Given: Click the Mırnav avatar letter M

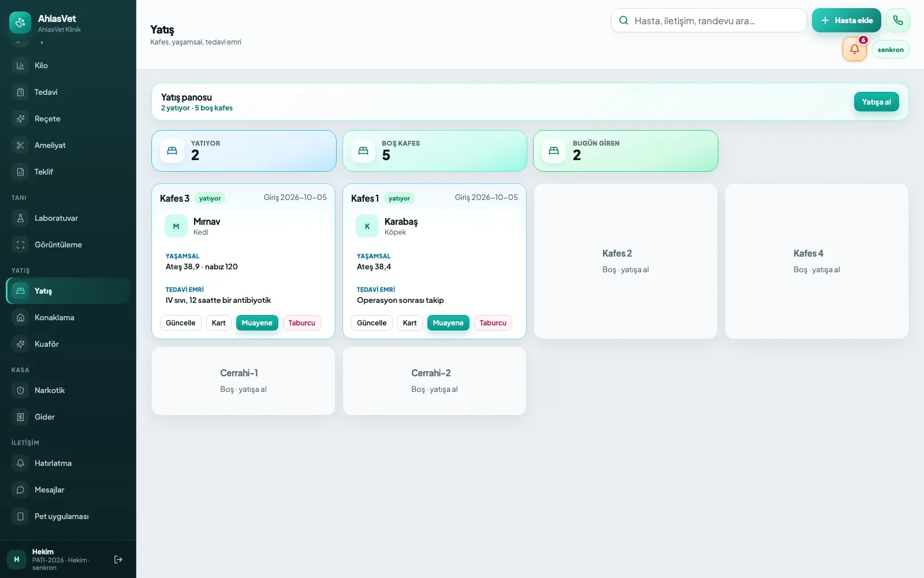Looking at the screenshot, I should click(176, 226).
